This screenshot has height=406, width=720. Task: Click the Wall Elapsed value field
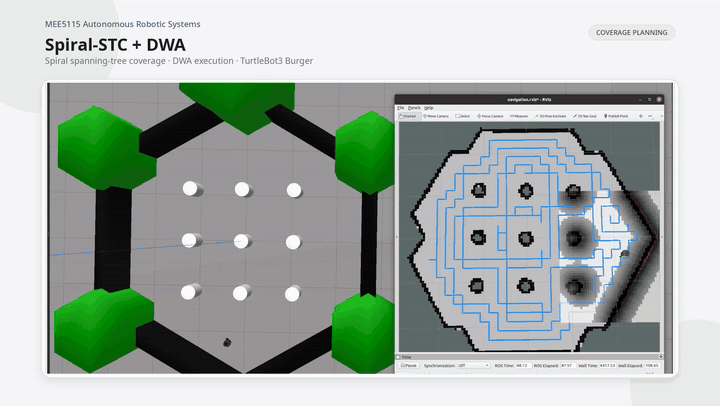[652, 366]
